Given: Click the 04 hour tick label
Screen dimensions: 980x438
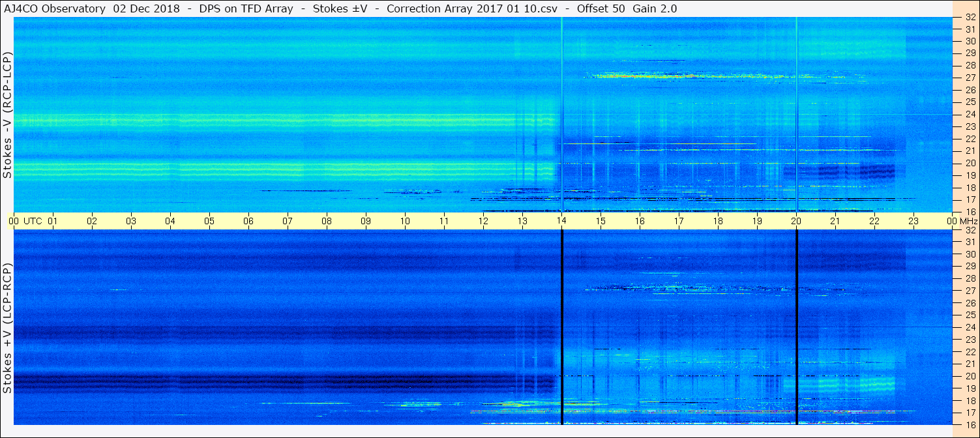Looking at the screenshot, I should click(170, 221).
